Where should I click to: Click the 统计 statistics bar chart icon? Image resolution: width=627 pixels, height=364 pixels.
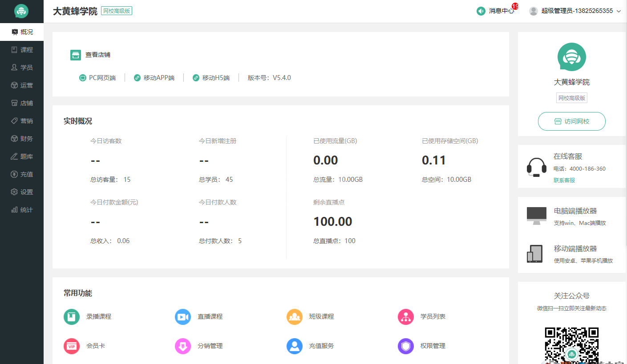point(14,210)
